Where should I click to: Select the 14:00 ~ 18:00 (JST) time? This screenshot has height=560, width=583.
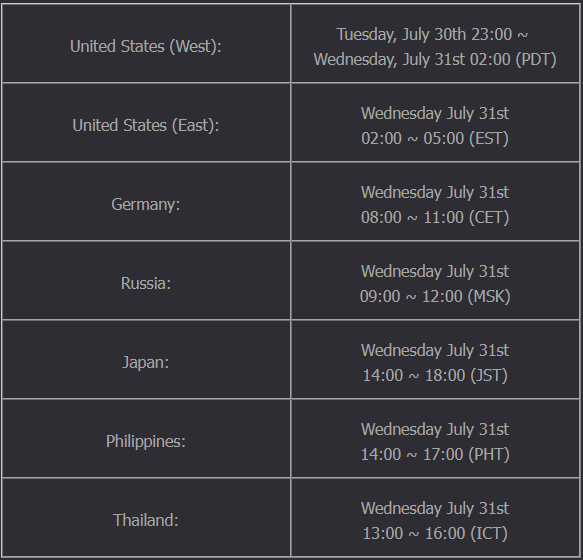(x=435, y=376)
